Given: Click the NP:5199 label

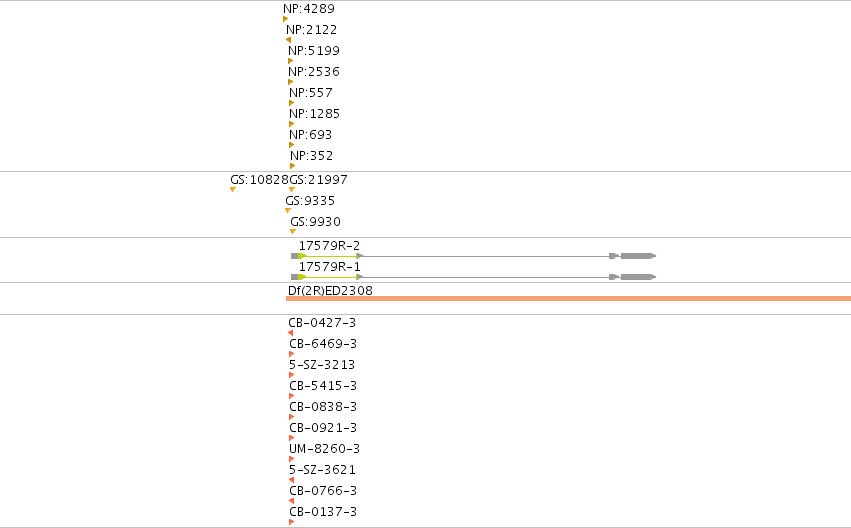Looking at the screenshot, I should [314, 51].
